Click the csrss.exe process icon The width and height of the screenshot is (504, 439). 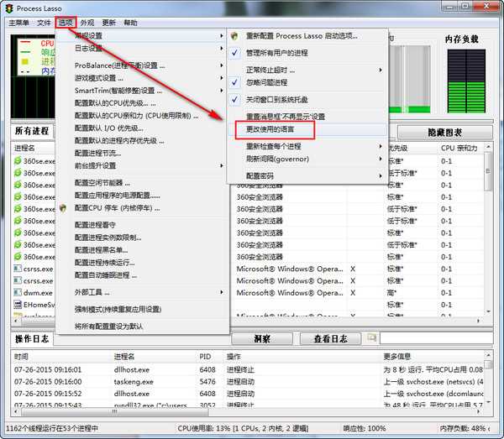pos(18,269)
